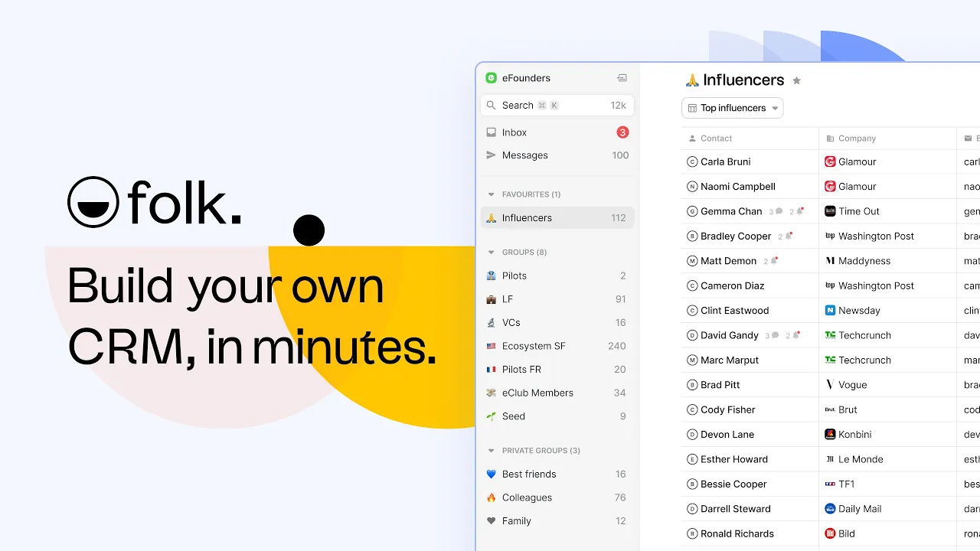The width and height of the screenshot is (980, 551).
Task: Collapse the Favourites section
Action: point(492,194)
